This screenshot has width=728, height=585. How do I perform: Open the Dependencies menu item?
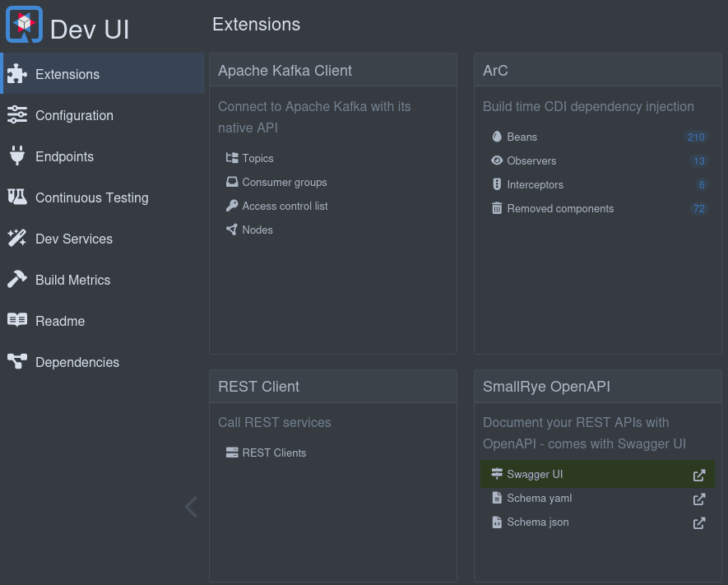click(x=77, y=362)
